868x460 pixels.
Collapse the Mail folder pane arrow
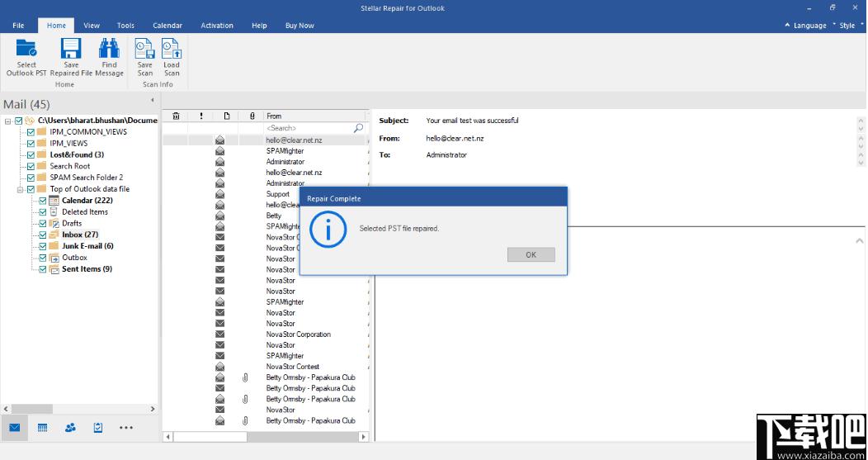pos(153,100)
